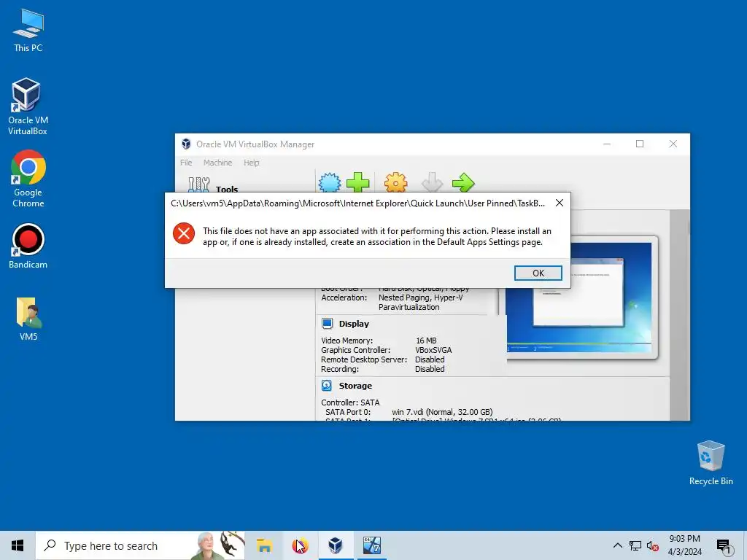
Task: Maximize the VirtualBox Manager window
Action: 640,144
